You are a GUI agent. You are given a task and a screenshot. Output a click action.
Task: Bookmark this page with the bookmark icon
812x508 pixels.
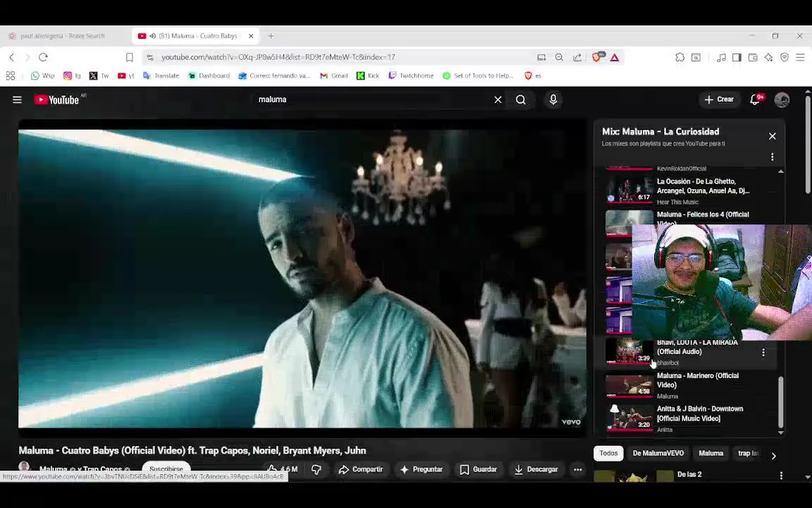pos(130,57)
